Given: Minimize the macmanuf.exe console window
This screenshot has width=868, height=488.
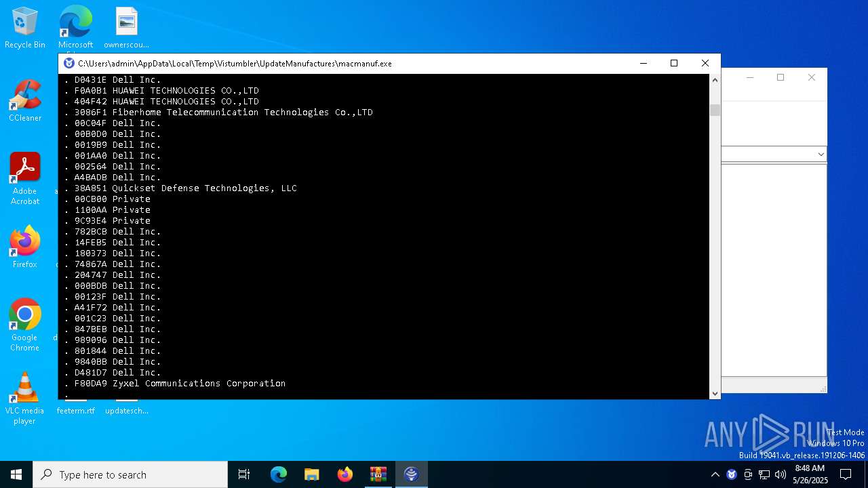Looking at the screenshot, I should tap(643, 63).
